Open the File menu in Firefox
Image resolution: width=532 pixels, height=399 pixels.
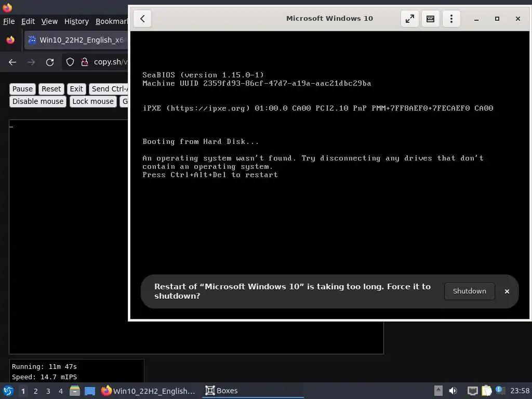9,21
